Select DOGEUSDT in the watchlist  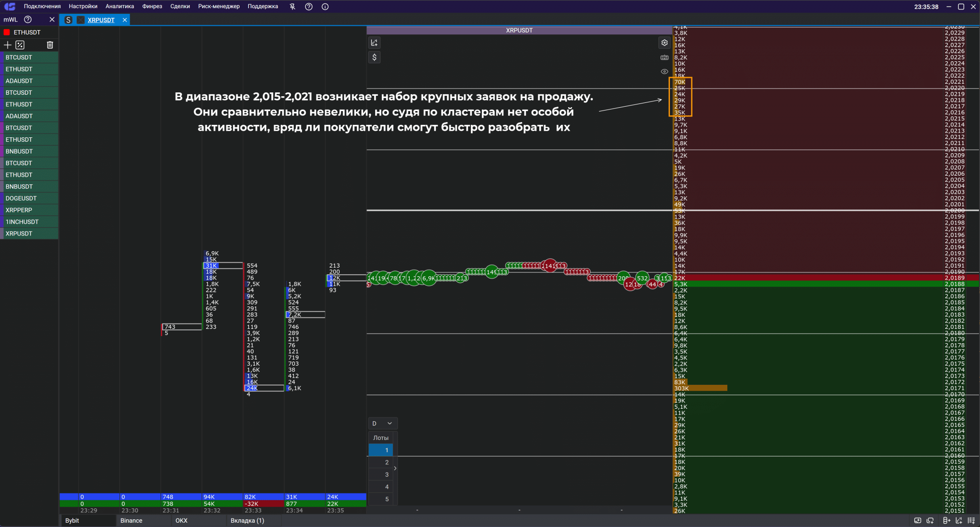click(x=21, y=198)
